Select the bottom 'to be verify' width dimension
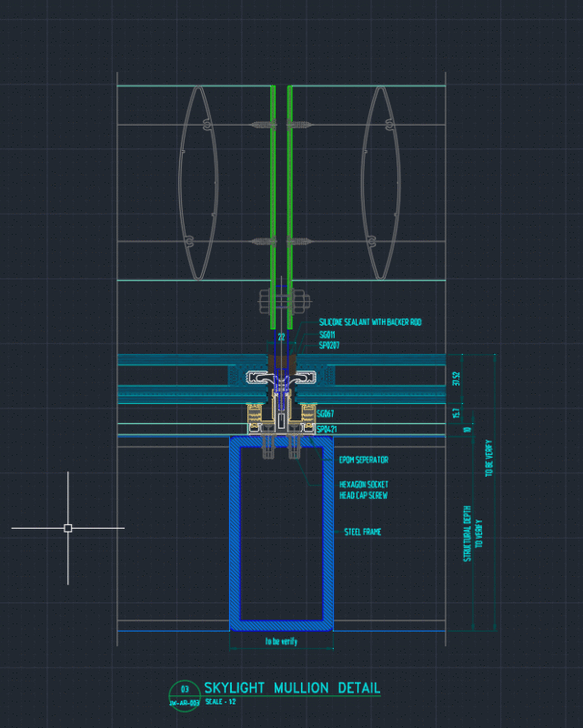The width and height of the screenshot is (583, 728). click(281, 642)
